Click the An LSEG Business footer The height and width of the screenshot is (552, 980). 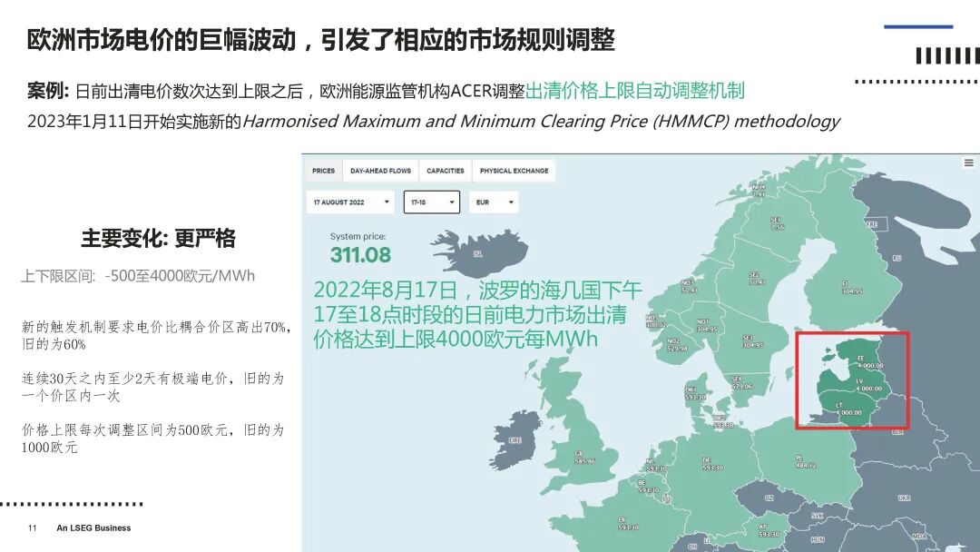[93, 527]
